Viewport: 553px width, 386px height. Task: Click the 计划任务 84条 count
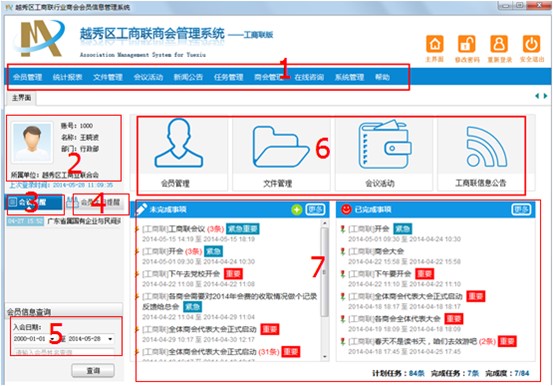coord(399,373)
